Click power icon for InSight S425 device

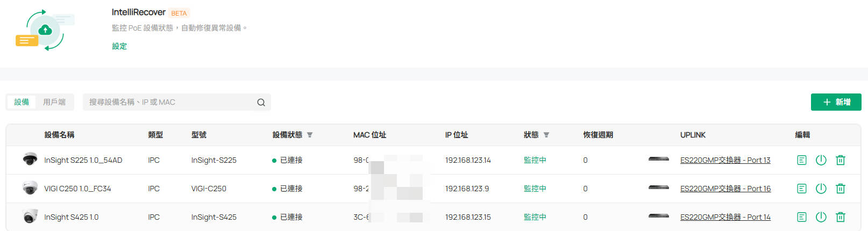[x=821, y=217]
